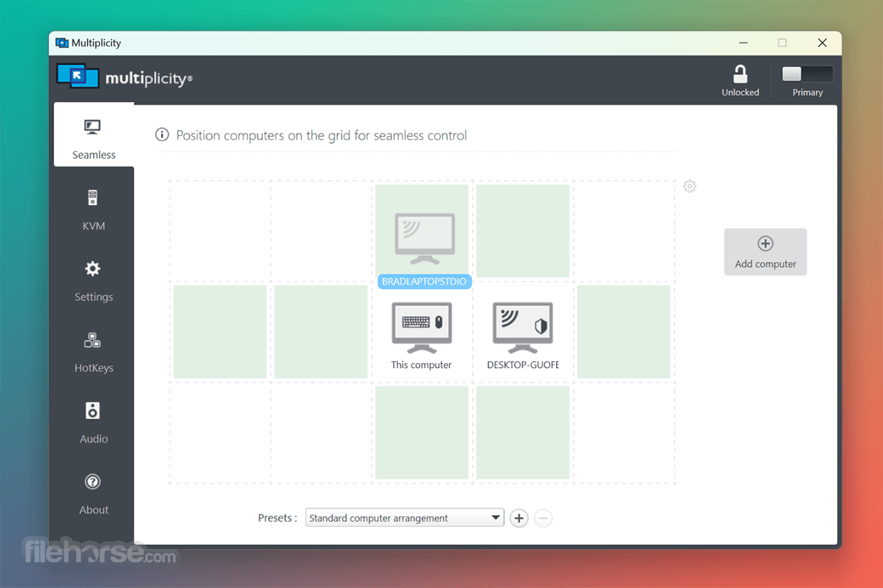Click the green slot below DESKTOP-GUOFE
The width and height of the screenshot is (883, 588).
click(x=523, y=433)
